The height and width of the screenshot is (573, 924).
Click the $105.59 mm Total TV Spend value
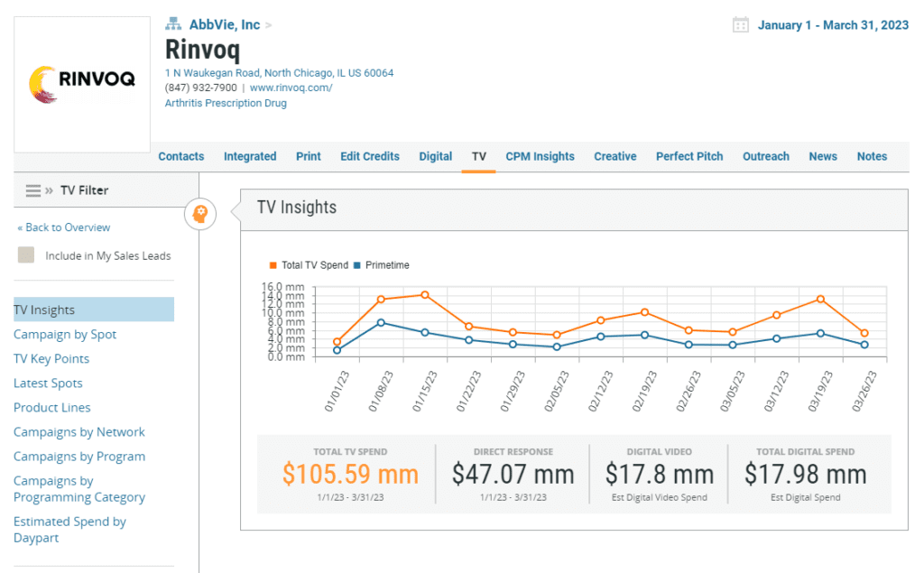click(350, 475)
